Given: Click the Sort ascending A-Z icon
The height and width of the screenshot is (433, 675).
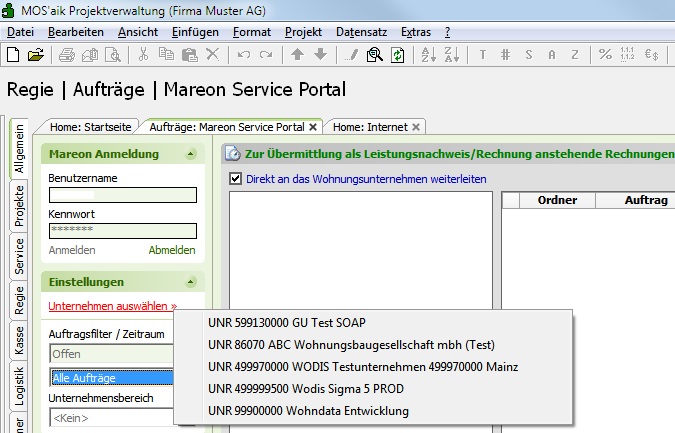Looking at the screenshot, I should click(428, 55).
